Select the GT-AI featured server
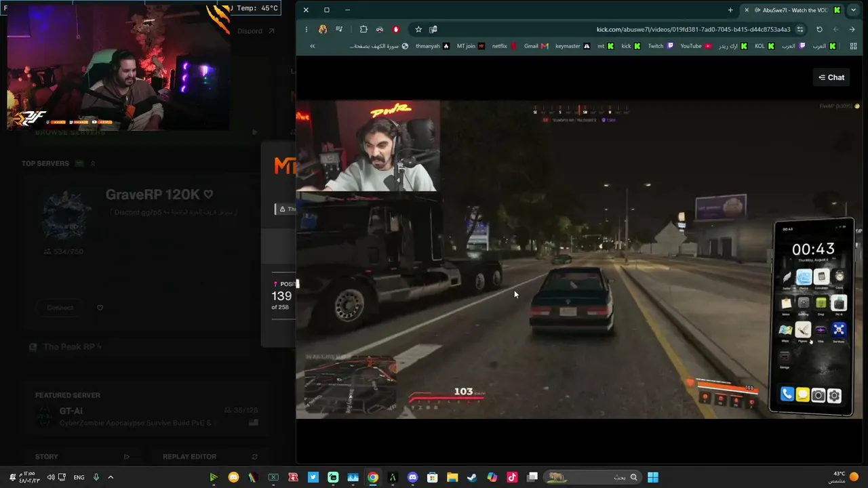The height and width of the screenshot is (488, 868). pyautogui.click(x=146, y=416)
